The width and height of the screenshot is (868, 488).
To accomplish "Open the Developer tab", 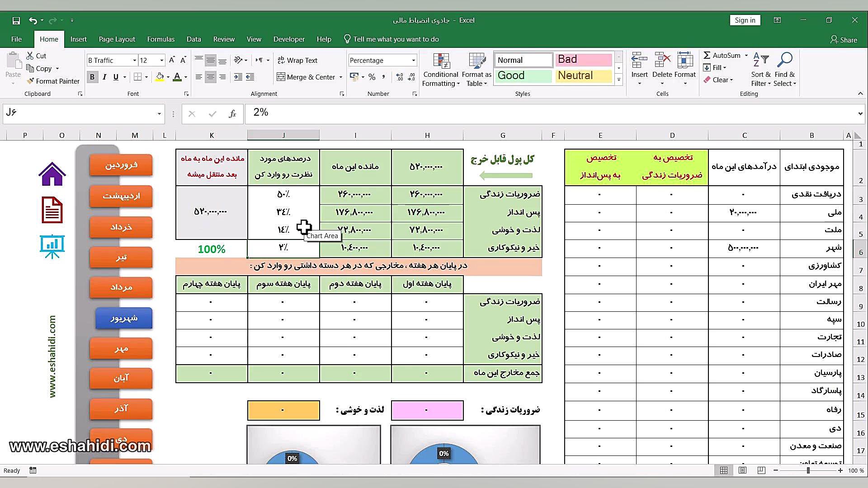I will pyautogui.click(x=289, y=39).
